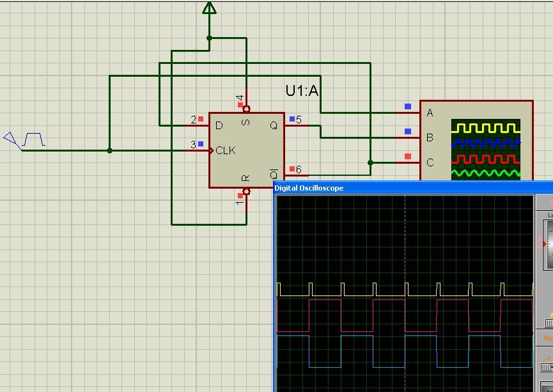553x392 pixels.
Task: Click the wire junction on clock line
Action: pos(110,151)
